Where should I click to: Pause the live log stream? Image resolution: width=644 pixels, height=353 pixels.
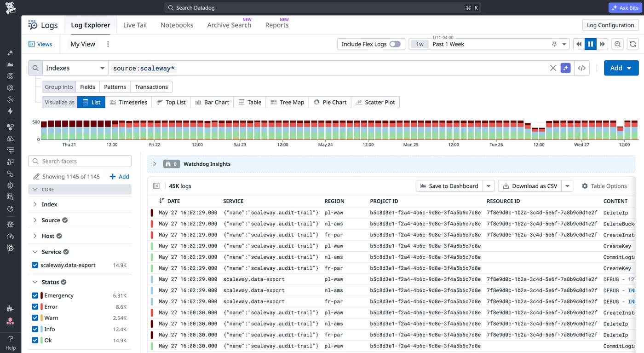pyautogui.click(x=590, y=44)
